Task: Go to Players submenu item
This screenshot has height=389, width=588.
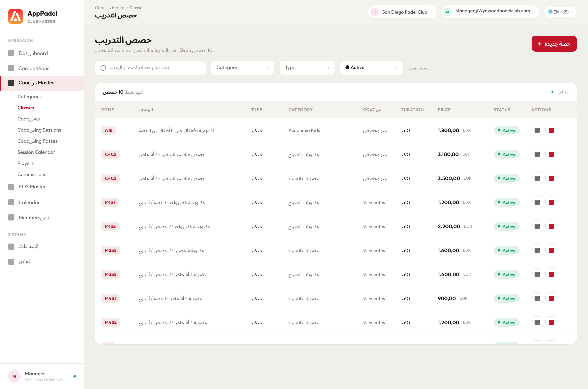Action: [x=25, y=164]
